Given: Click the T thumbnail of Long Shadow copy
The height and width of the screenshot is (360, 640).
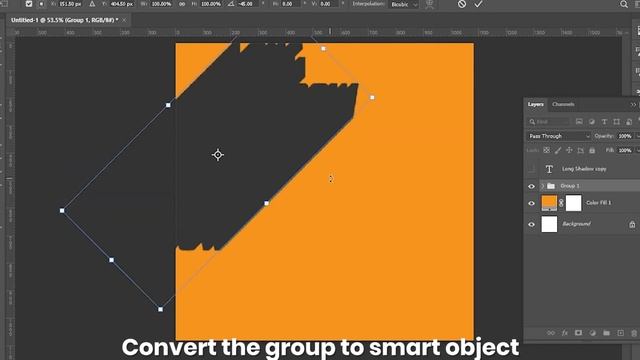Looking at the screenshot, I should pyautogui.click(x=549, y=169).
